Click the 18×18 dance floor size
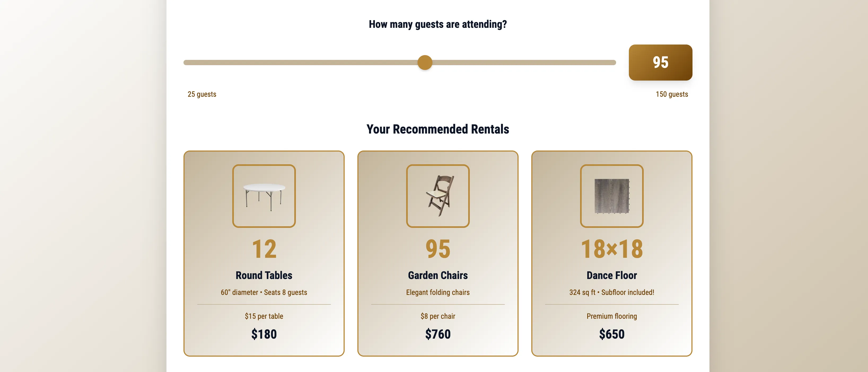This screenshot has height=372, width=868. 612,249
